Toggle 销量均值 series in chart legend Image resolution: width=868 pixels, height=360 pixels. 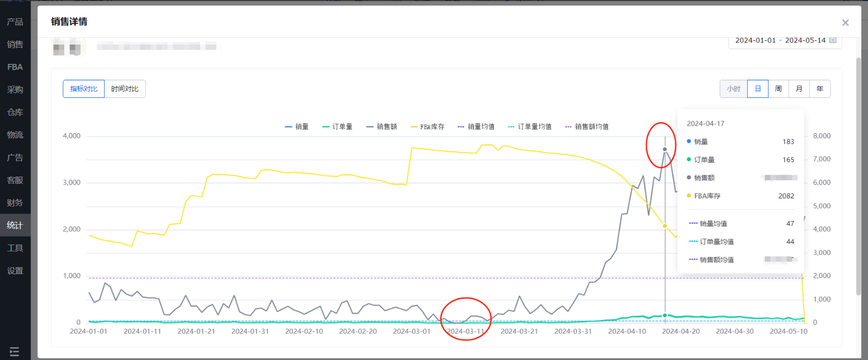[x=476, y=126]
